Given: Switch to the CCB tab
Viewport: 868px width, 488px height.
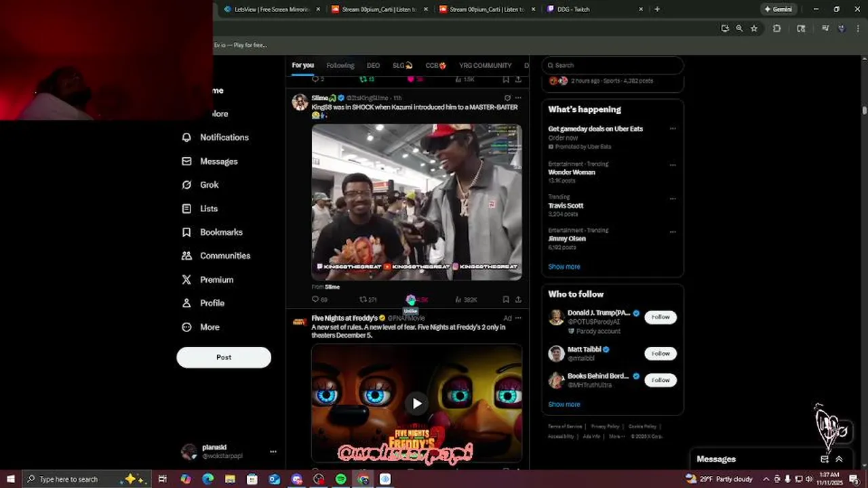Looking at the screenshot, I should (x=436, y=66).
